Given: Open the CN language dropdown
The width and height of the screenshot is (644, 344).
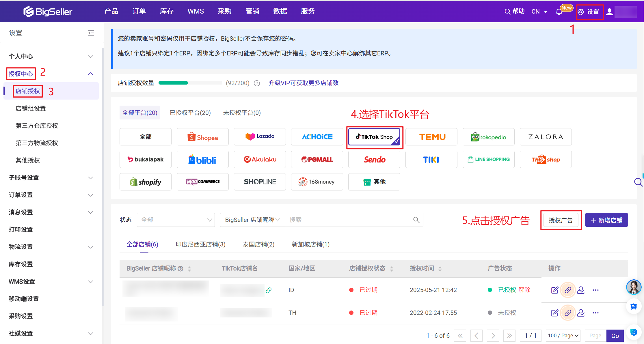Looking at the screenshot, I should click(x=539, y=12).
